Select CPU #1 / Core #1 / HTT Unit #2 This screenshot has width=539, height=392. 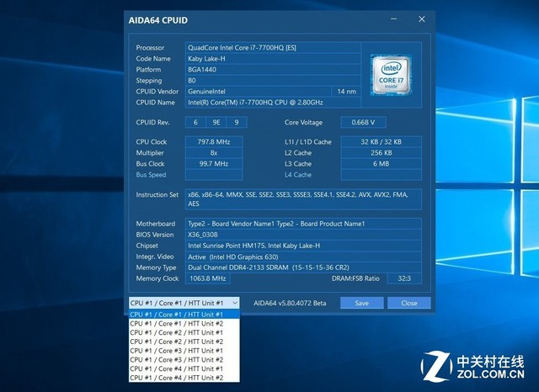tap(184, 324)
